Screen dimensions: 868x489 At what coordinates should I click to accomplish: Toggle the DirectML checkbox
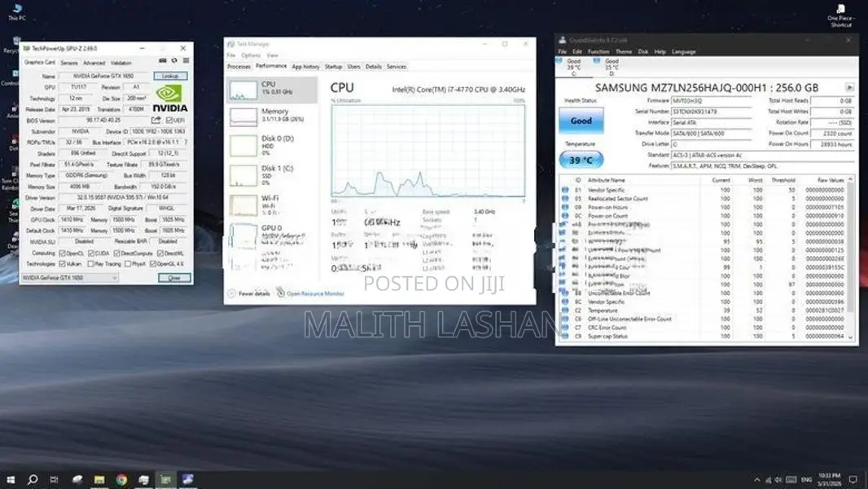tap(160, 253)
